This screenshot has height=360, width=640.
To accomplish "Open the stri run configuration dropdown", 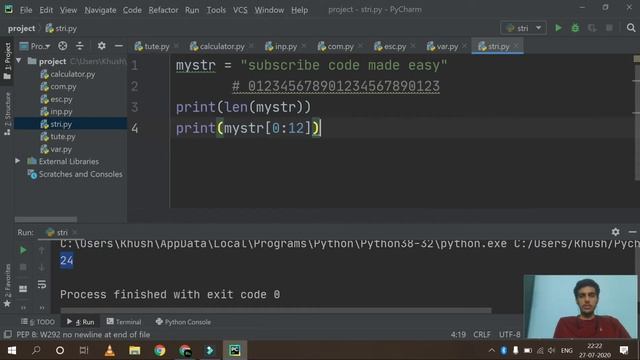I will point(523,28).
